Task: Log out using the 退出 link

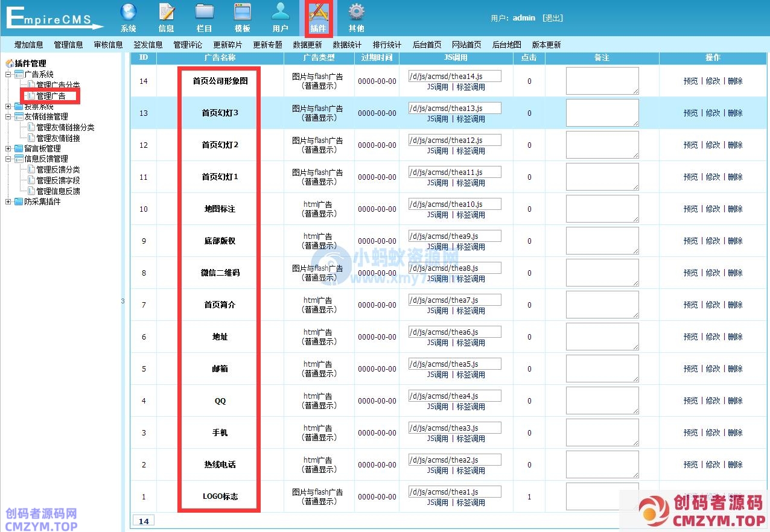Action: point(553,18)
